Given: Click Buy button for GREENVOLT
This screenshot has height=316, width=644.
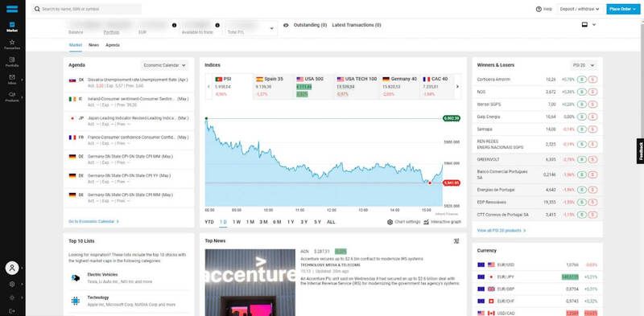Looking at the screenshot, I should [581, 159].
